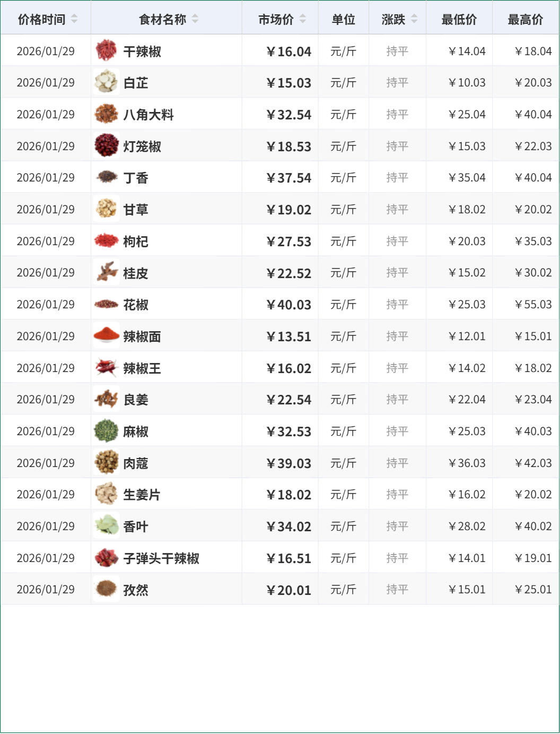Screen dimensions: 560x734
Task: Click the 最低价 column header
Action: (x=459, y=19)
